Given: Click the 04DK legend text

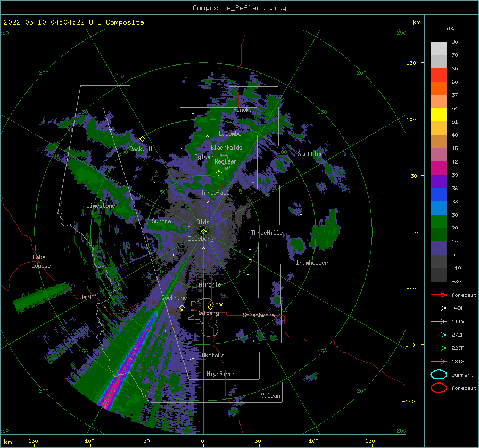Looking at the screenshot, I should (x=458, y=308).
